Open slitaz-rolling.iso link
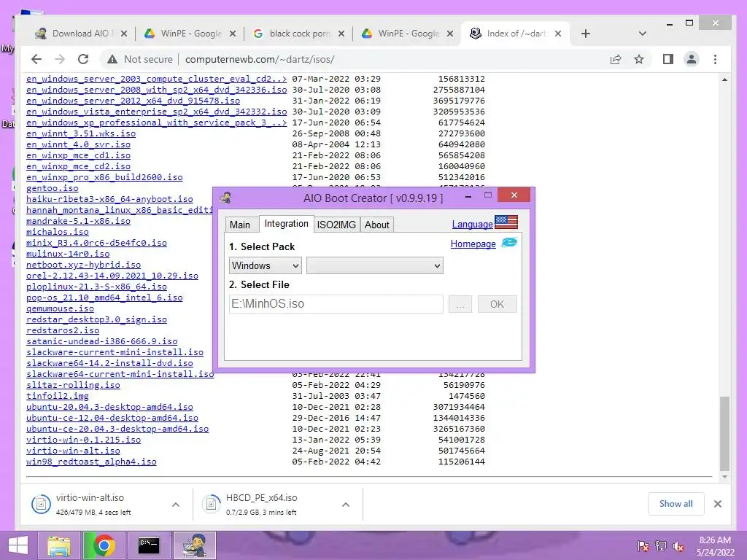 [x=74, y=385]
